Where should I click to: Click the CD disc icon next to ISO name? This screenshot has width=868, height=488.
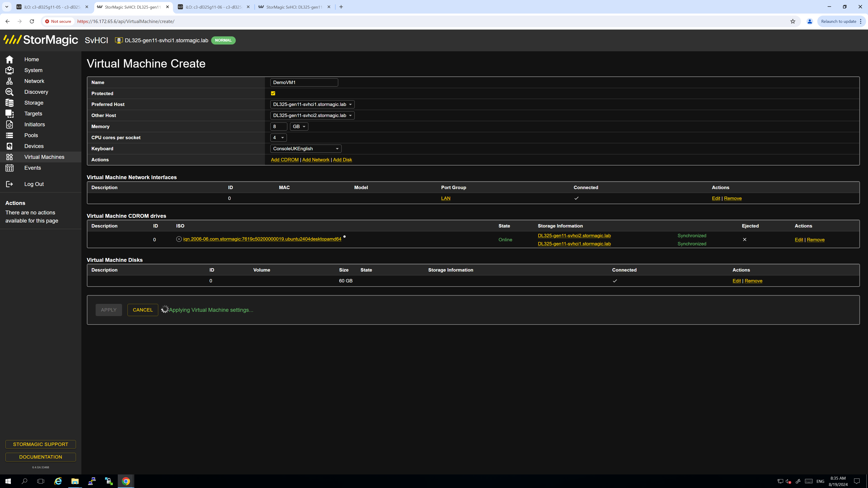(x=179, y=239)
